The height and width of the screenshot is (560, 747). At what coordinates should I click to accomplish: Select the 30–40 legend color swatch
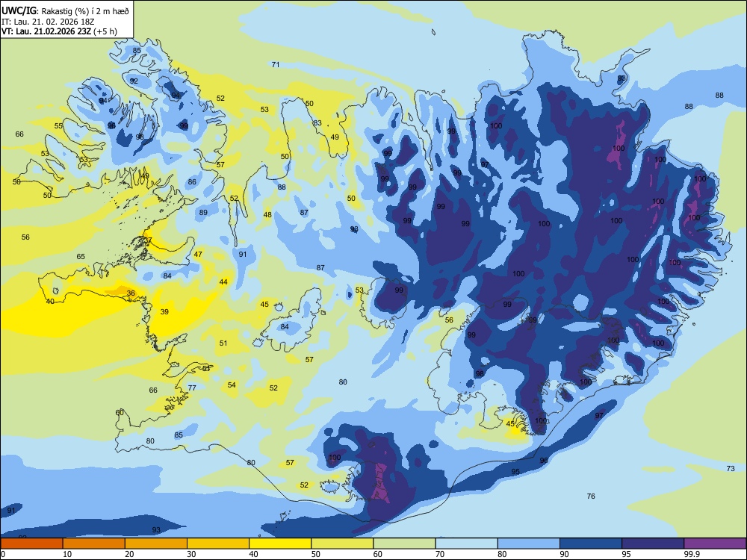click(218, 544)
